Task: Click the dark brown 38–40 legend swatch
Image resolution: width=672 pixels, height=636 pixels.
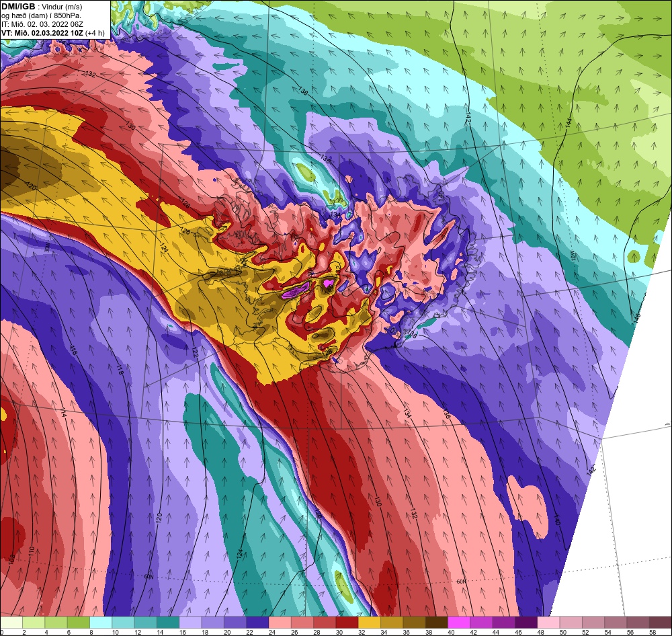Action: pos(437,623)
